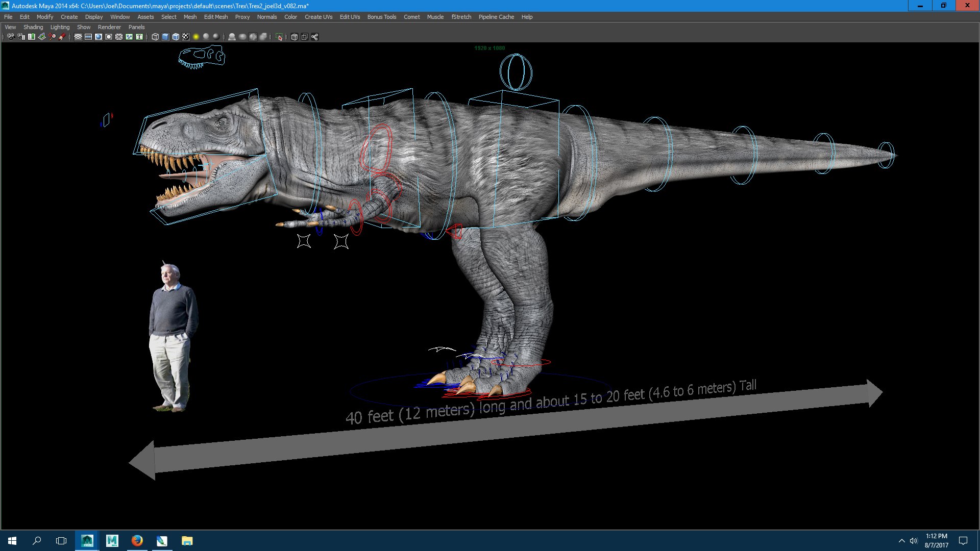The image size is (980, 551).
Task: Open the Window menu
Action: coord(120,17)
